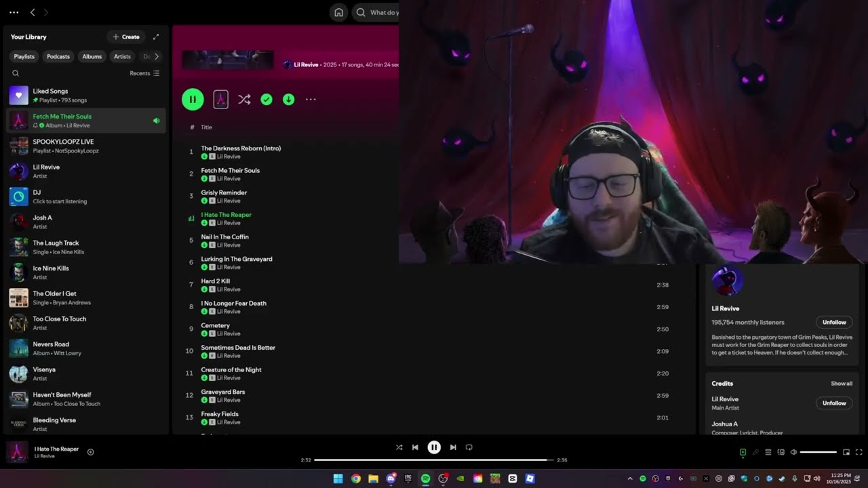This screenshot has width=868, height=488.
Task: Add I Hate The Reaper to playlist plus icon
Action: [90, 452]
